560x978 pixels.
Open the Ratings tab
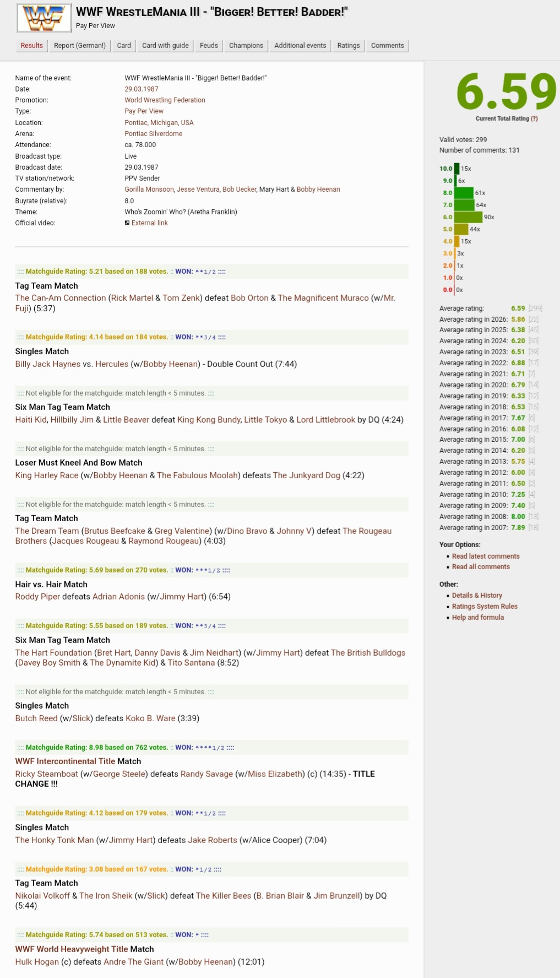click(x=349, y=46)
